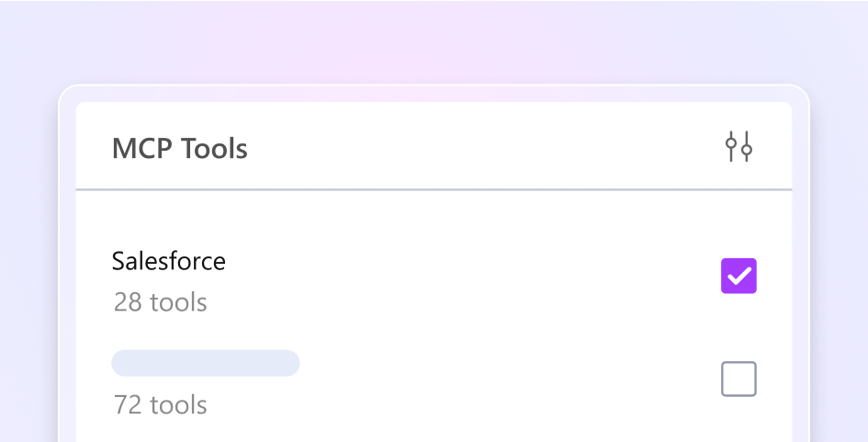868x442 pixels.
Task: Select the Salesforce list row
Action: pyautogui.click(x=413, y=279)
